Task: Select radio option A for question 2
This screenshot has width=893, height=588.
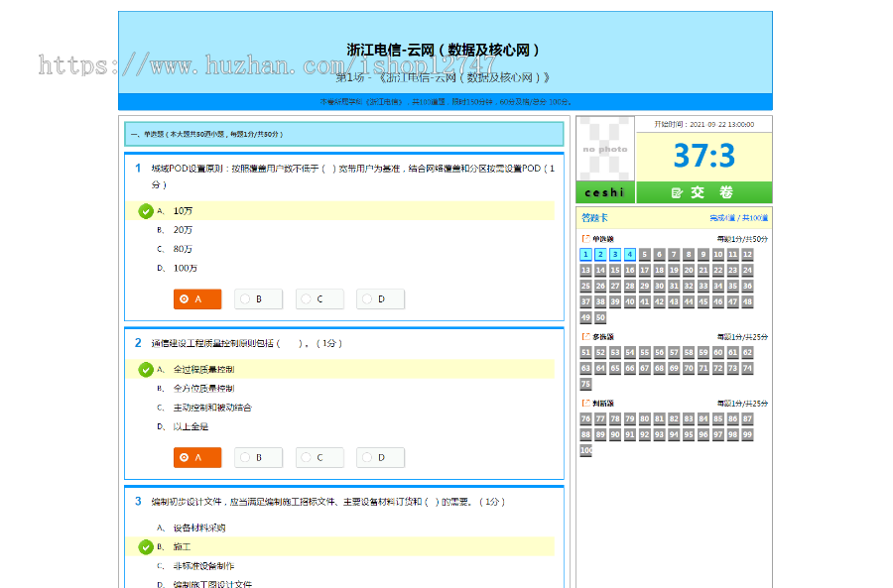Action: pyautogui.click(x=197, y=457)
